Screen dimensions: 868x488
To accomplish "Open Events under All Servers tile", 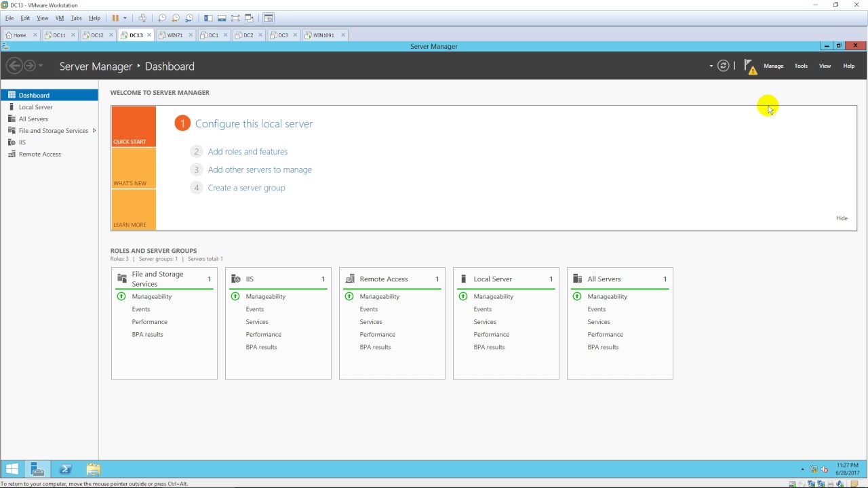I will pyautogui.click(x=597, y=309).
